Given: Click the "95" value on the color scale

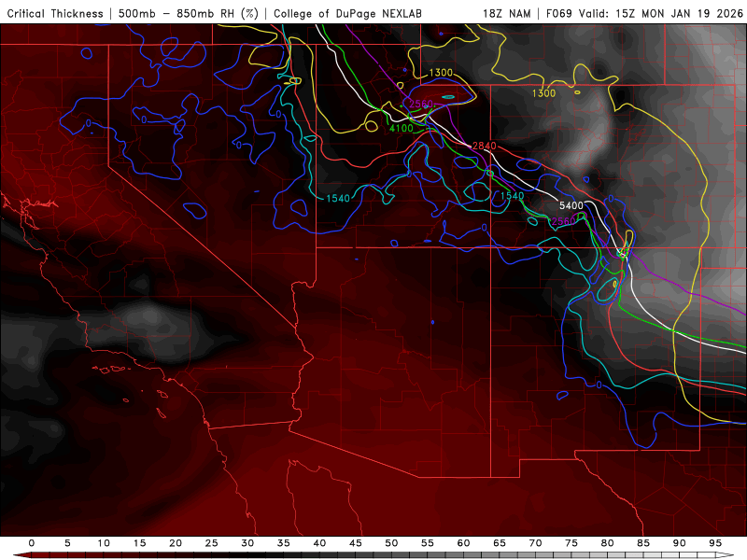Looking at the screenshot, I should tap(715, 543).
